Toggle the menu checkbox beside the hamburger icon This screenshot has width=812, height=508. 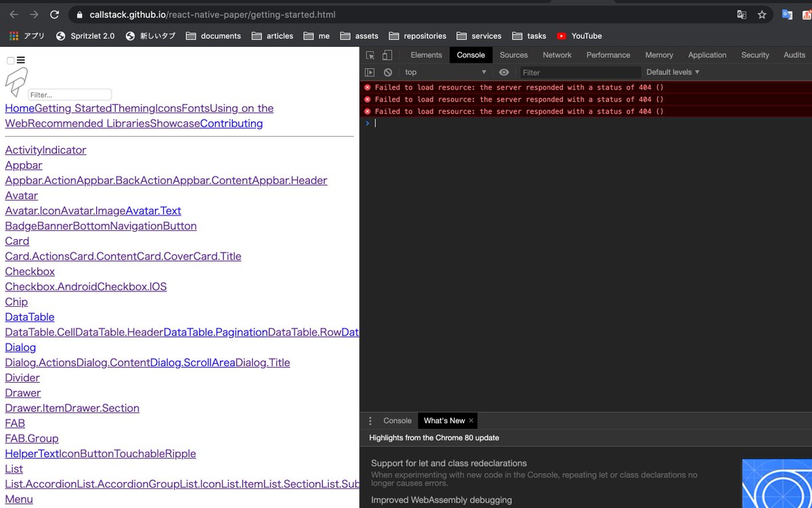pos(11,61)
